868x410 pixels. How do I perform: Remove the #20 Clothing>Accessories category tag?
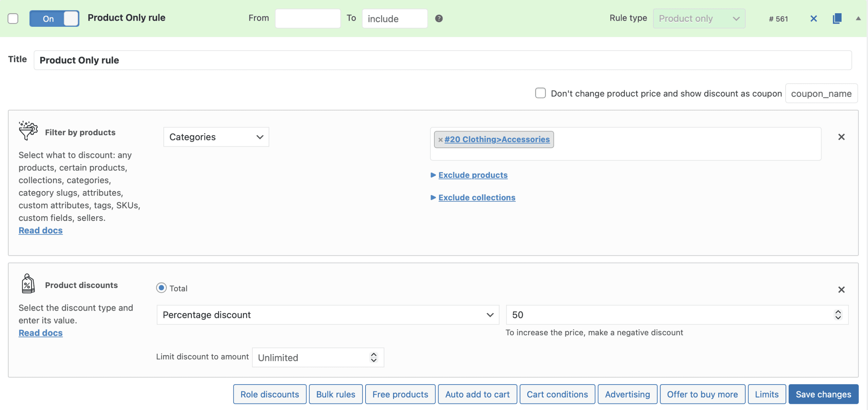(x=440, y=139)
